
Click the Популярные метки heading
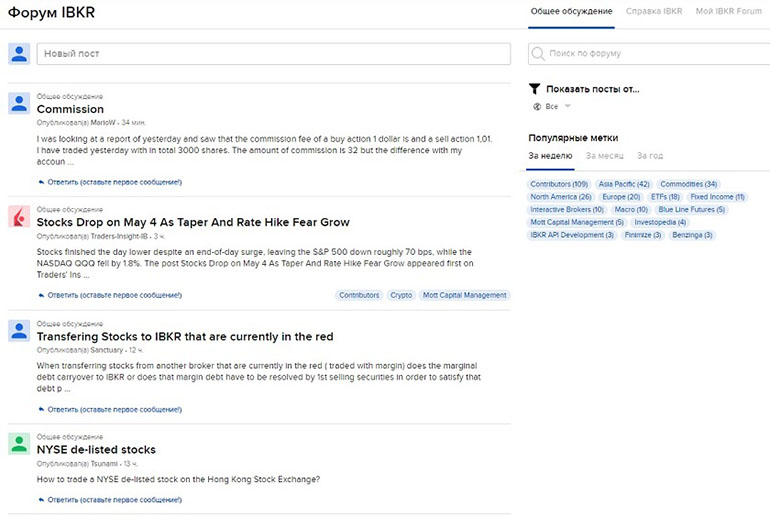(573, 138)
